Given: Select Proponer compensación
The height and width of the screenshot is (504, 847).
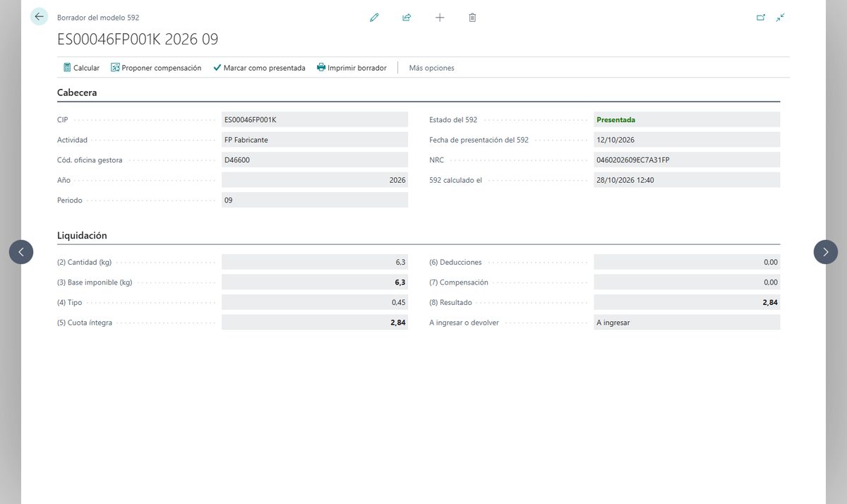Looking at the screenshot, I should [156, 68].
